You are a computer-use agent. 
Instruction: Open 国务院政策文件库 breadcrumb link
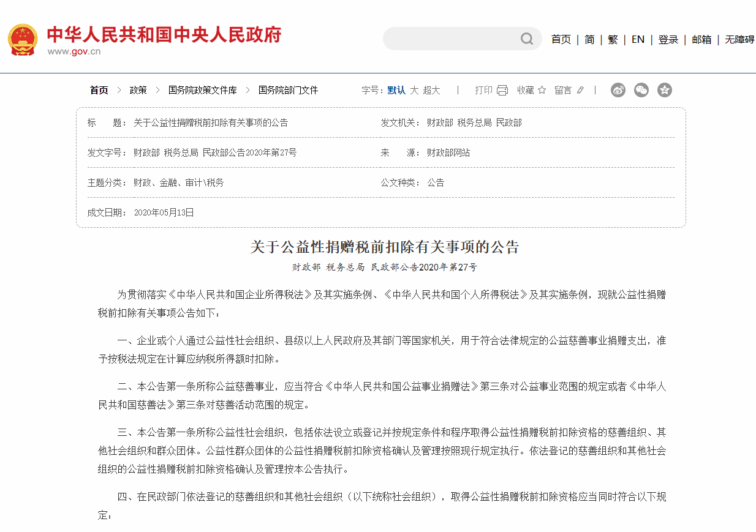[x=202, y=90]
